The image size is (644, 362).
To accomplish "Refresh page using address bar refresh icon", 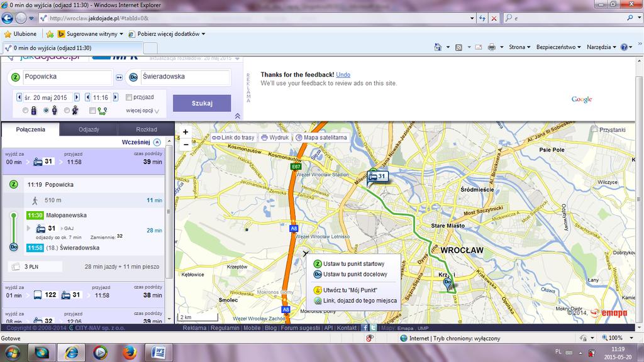I will point(482,18).
